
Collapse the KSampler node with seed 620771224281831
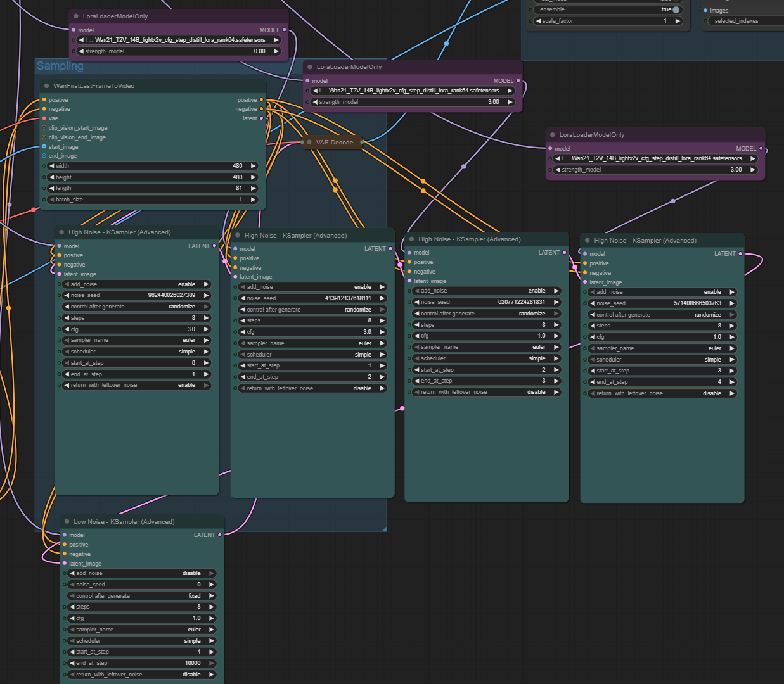coord(411,239)
